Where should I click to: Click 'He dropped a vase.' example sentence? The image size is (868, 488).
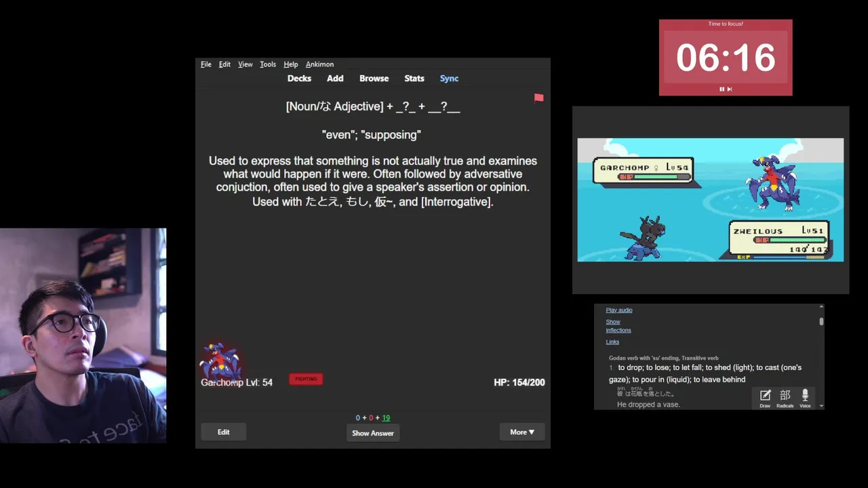pyautogui.click(x=648, y=405)
